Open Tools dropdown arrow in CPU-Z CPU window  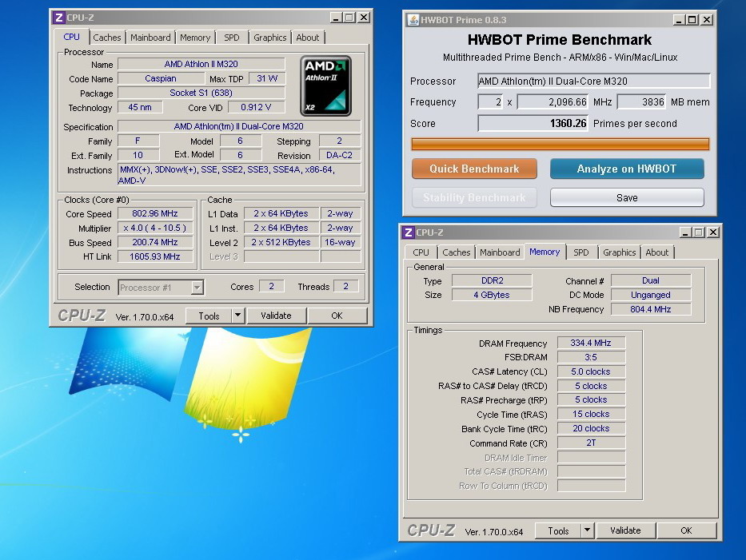pyautogui.click(x=237, y=316)
